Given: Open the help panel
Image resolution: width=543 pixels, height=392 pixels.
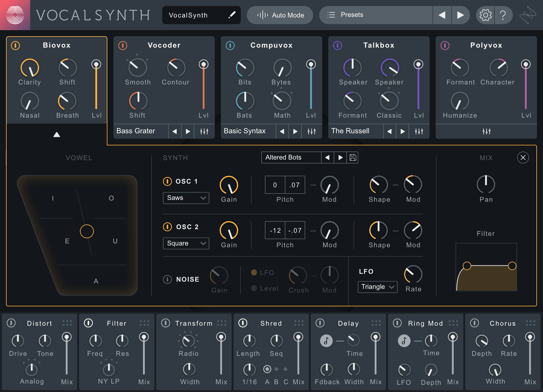Looking at the screenshot, I should [503, 15].
